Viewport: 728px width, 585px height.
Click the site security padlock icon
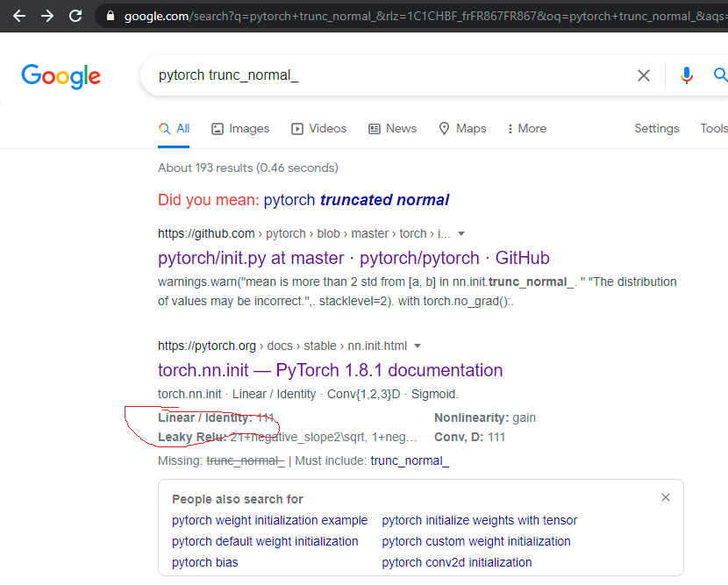click(x=110, y=15)
